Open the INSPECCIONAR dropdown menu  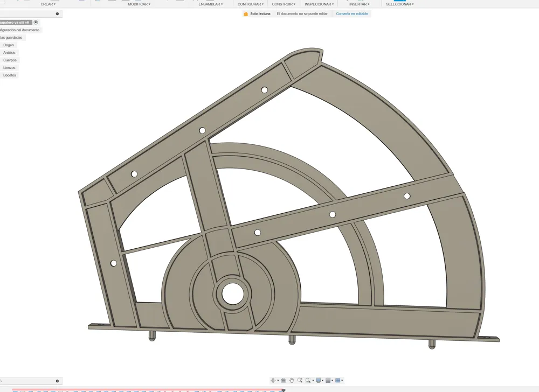319,4
